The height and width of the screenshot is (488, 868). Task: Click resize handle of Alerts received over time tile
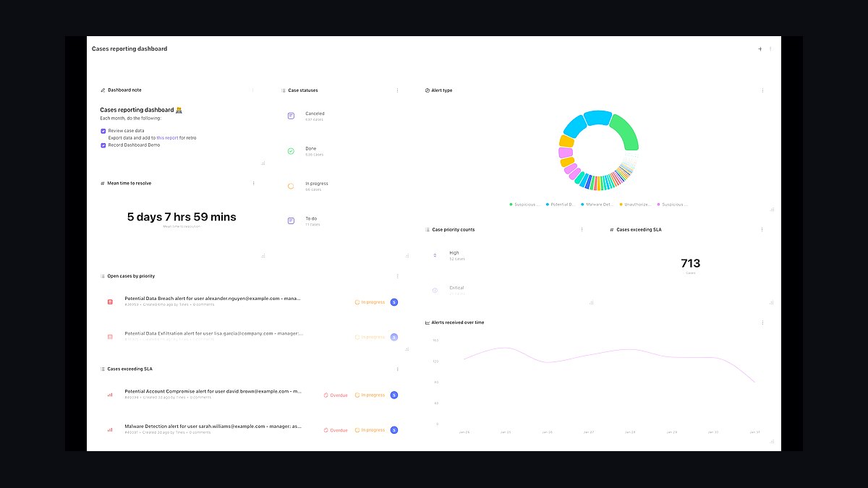pos(773,441)
